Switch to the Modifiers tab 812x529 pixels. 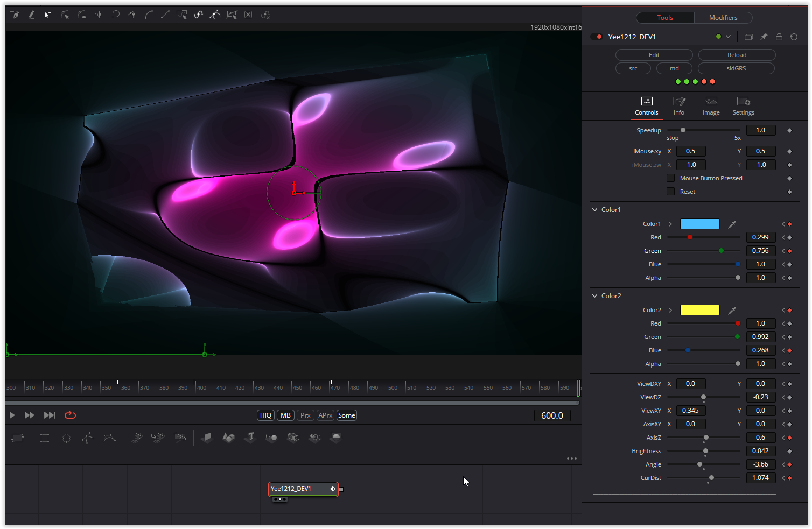click(723, 18)
